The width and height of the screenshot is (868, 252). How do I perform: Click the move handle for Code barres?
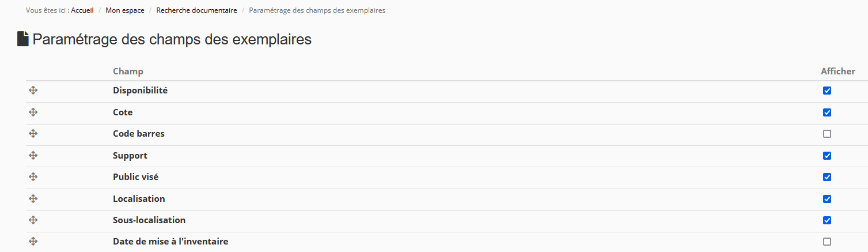tap(33, 134)
